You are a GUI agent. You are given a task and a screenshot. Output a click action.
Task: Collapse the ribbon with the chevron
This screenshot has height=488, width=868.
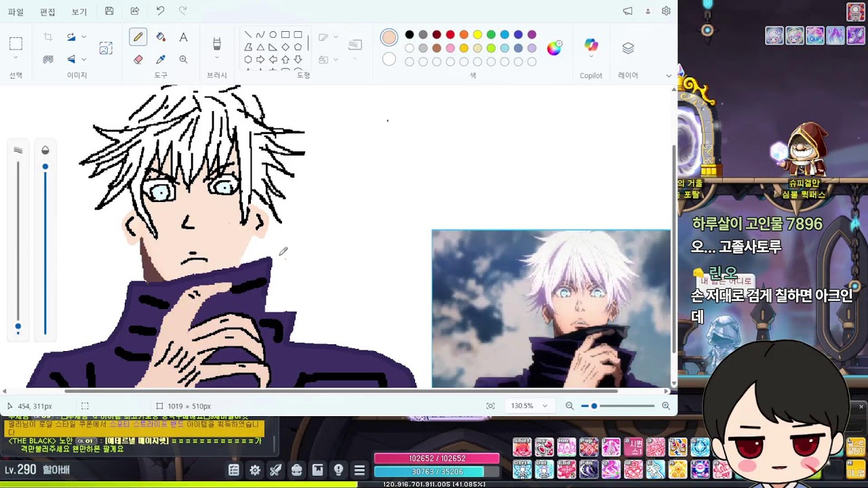[669, 75]
